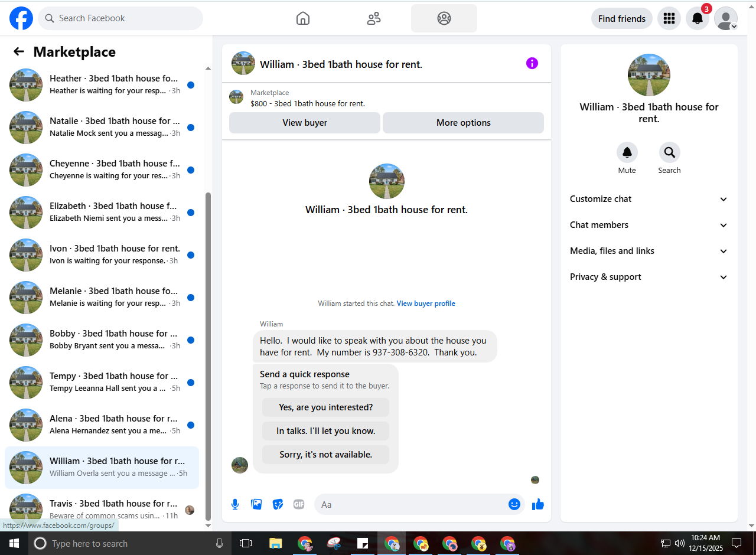
Task: Open the nine-dot Menu grid icon
Action: click(x=669, y=18)
